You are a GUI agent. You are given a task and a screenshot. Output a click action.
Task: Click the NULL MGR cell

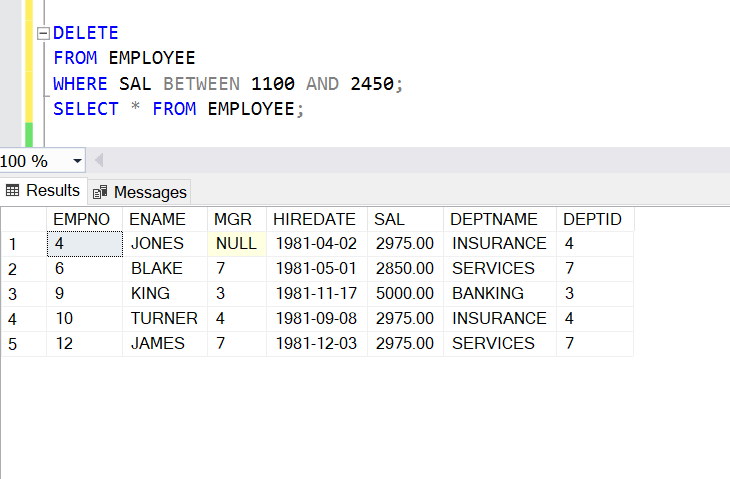pyautogui.click(x=237, y=244)
